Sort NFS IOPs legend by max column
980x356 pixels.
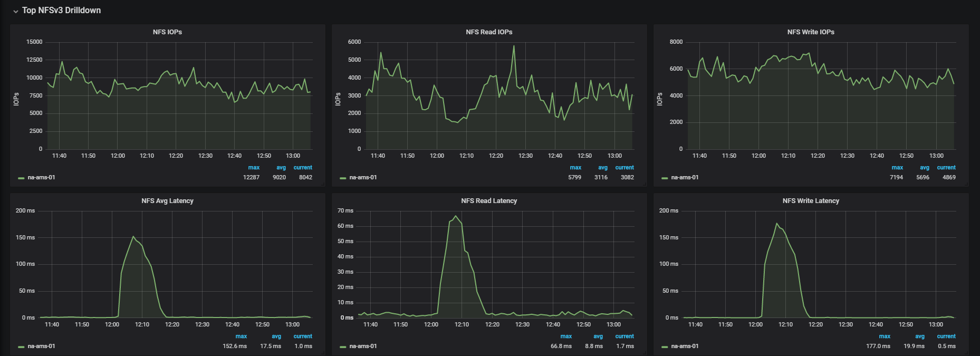point(254,168)
